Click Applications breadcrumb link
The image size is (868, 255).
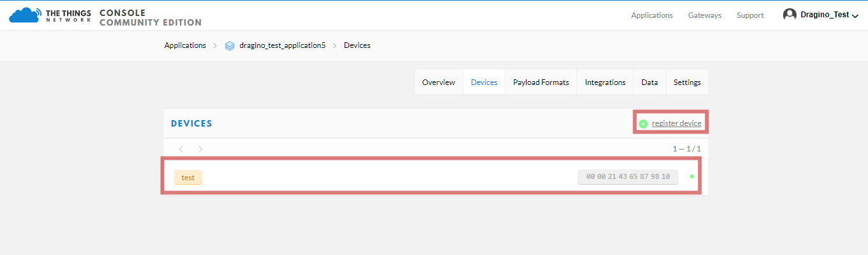click(x=185, y=45)
